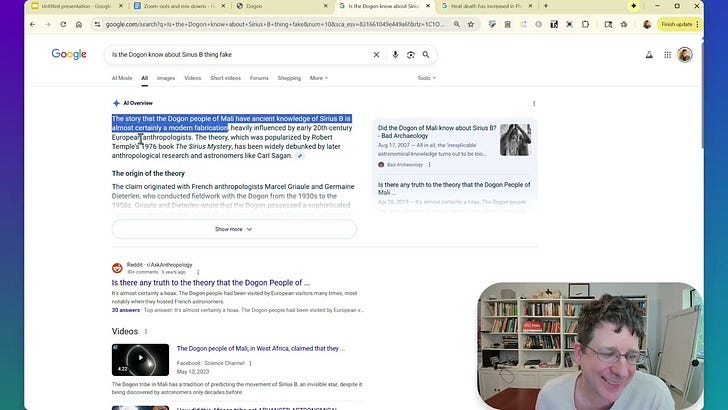
Task: Close the Dogon browser tab
Action: coord(325,6)
